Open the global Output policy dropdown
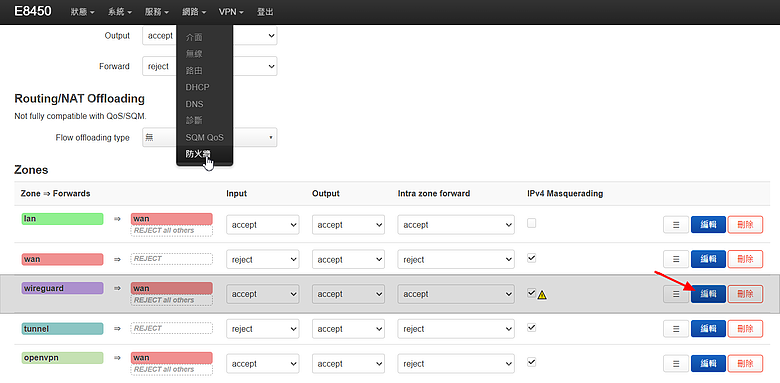780x383 pixels. (209, 36)
